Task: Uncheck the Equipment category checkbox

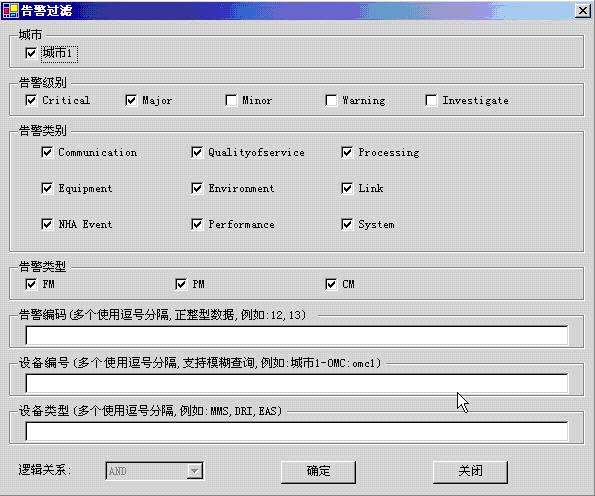Action: [47, 188]
